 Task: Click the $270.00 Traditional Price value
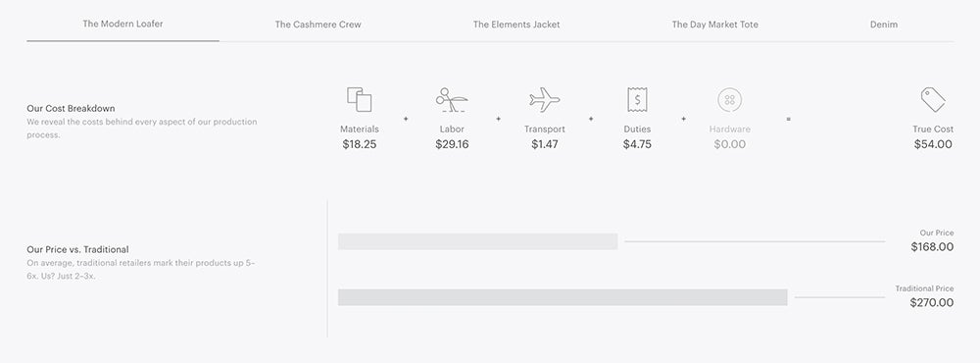932,303
